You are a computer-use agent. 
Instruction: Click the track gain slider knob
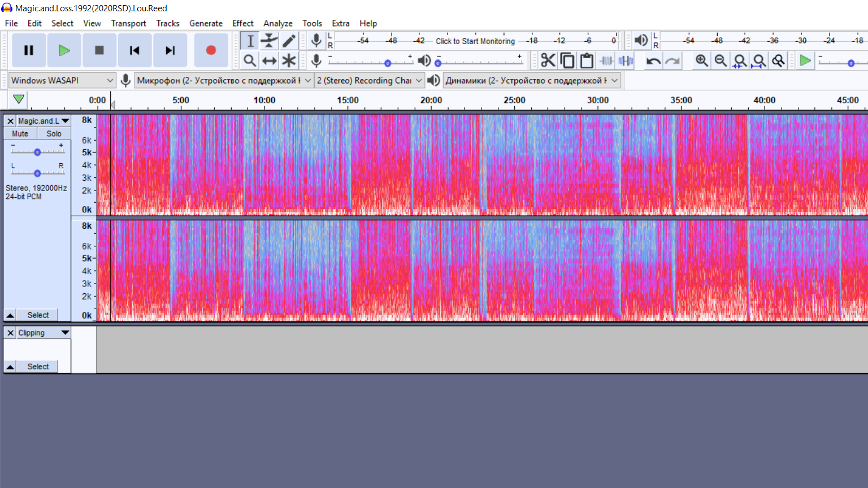click(37, 152)
